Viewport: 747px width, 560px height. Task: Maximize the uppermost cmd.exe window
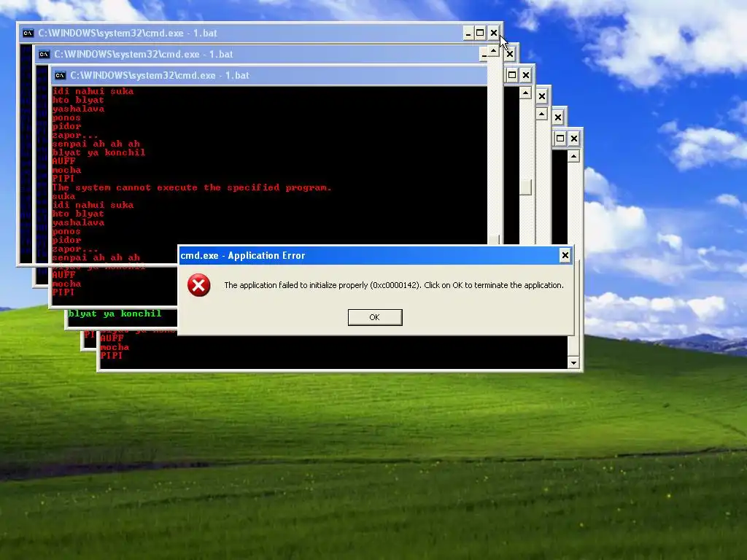(x=480, y=33)
